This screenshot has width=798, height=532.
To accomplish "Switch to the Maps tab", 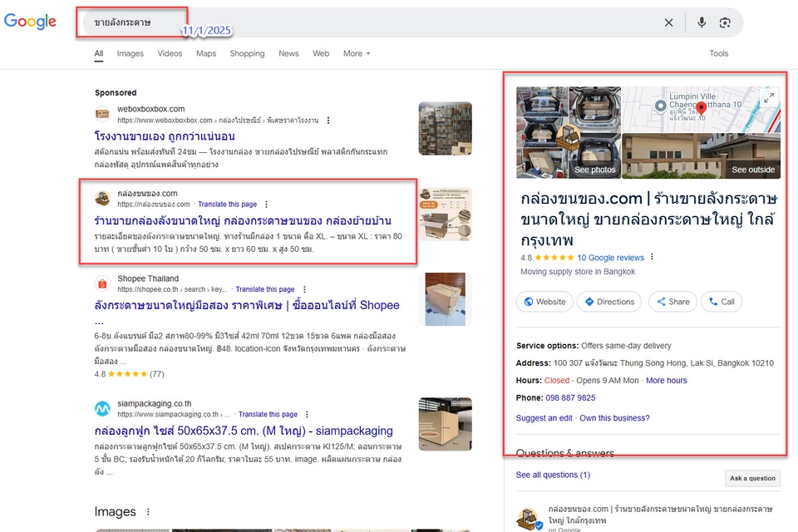I will click(206, 53).
